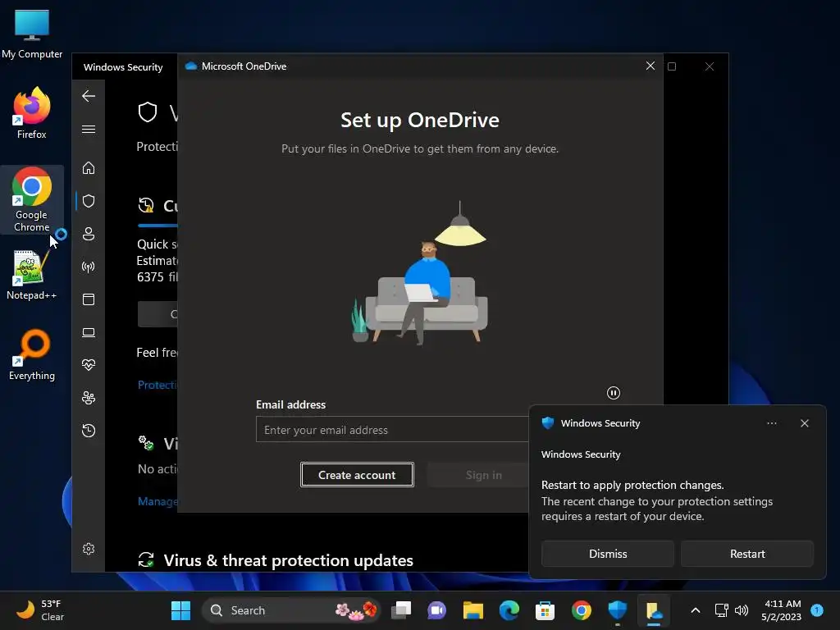840x630 pixels.
Task: Open Google Chrome desktop shortcut
Action: coord(32,199)
